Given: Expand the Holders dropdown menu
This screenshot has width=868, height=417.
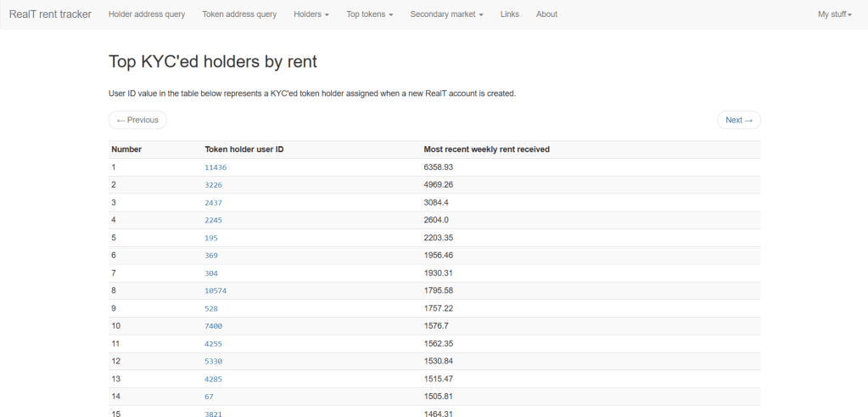Looking at the screenshot, I should click(311, 14).
